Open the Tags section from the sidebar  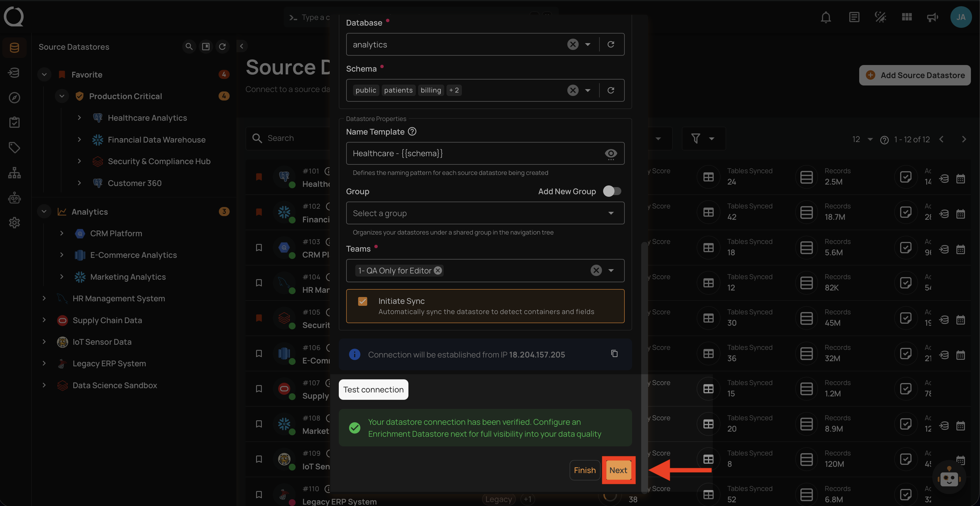pos(14,147)
